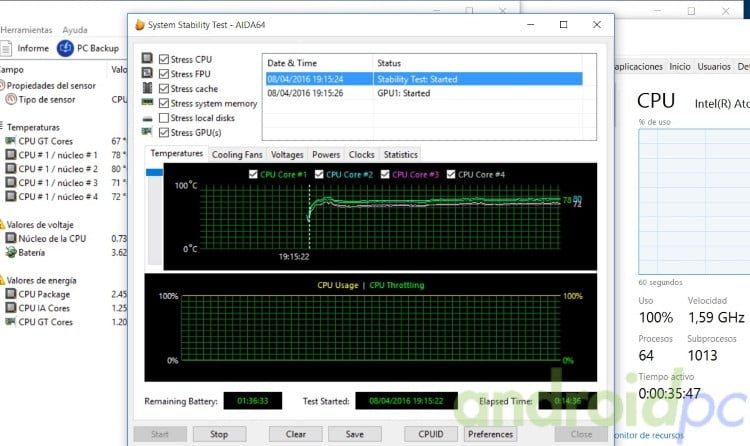Click the cache icon beside Stress cache
The width and height of the screenshot is (750, 446).
tap(147, 88)
